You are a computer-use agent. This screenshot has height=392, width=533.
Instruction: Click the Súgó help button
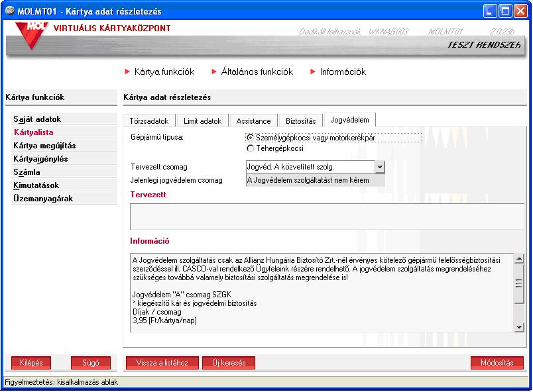pyautogui.click(x=91, y=362)
